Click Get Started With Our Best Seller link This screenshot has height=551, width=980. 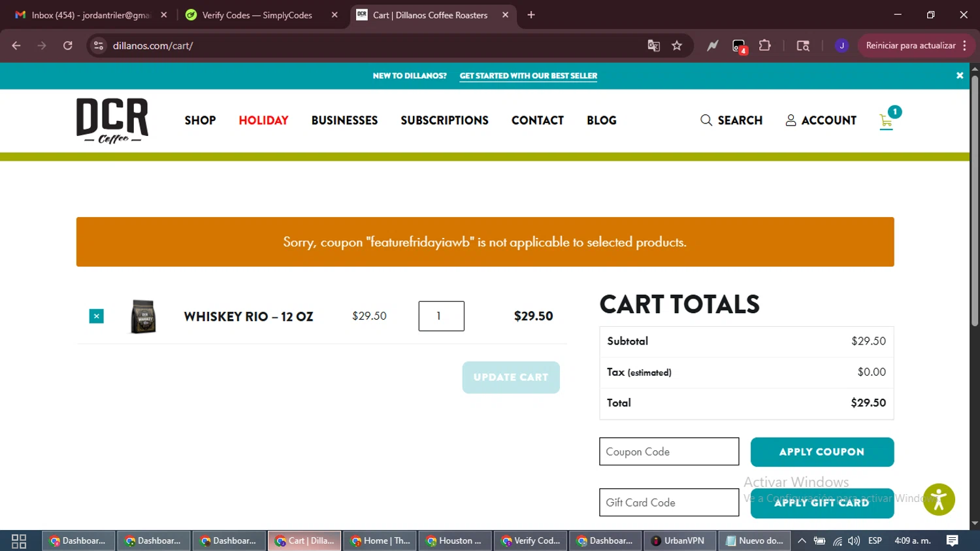529,76
